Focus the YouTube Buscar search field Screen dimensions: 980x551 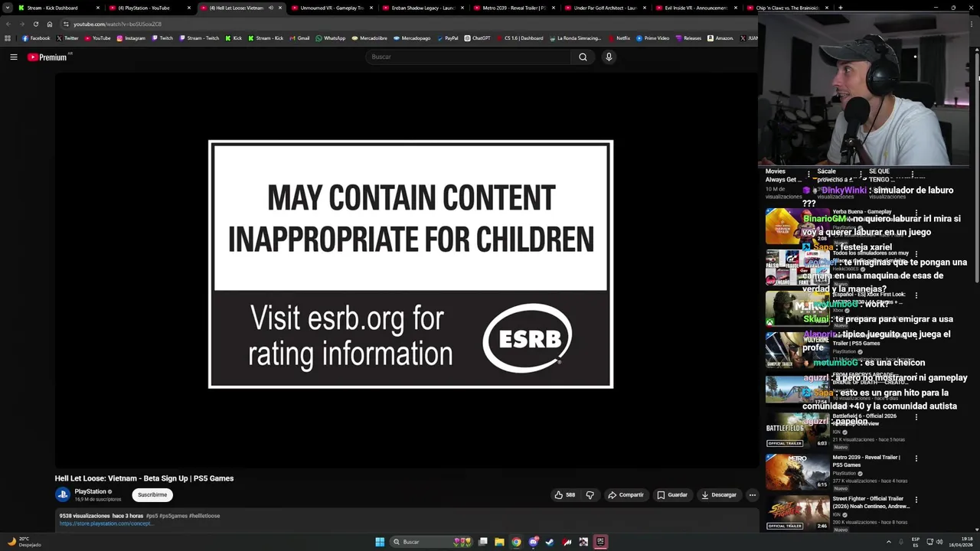(x=469, y=57)
